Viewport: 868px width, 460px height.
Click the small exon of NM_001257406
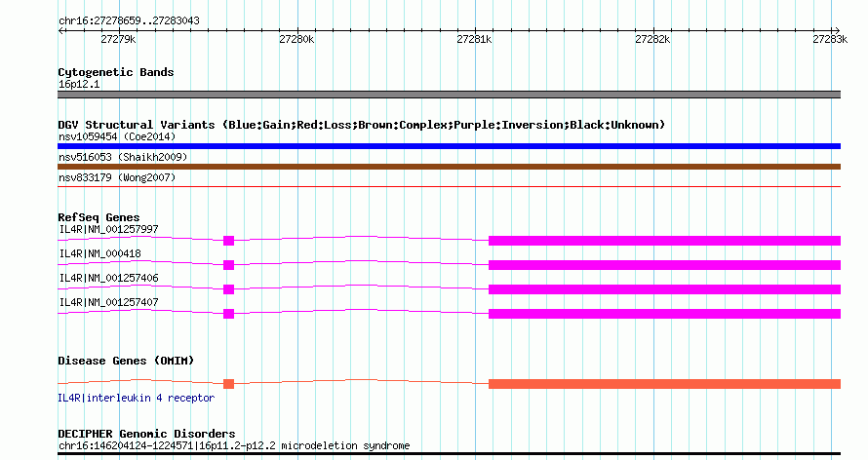click(x=228, y=289)
